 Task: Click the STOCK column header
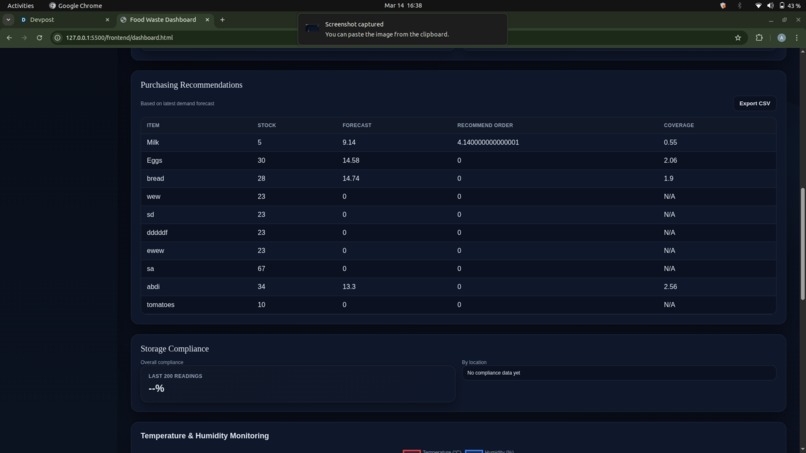click(266, 125)
